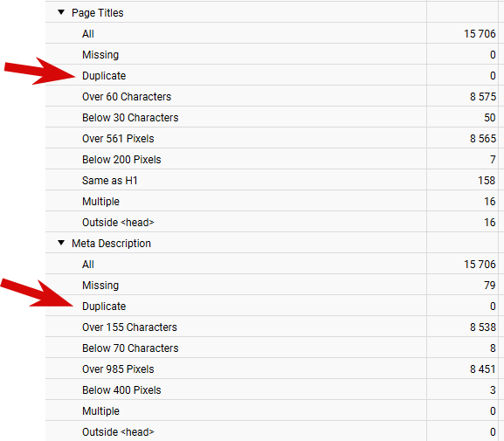Collapse the Page Titles section
This screenshot has height=441, width=504.
point(61,12)
